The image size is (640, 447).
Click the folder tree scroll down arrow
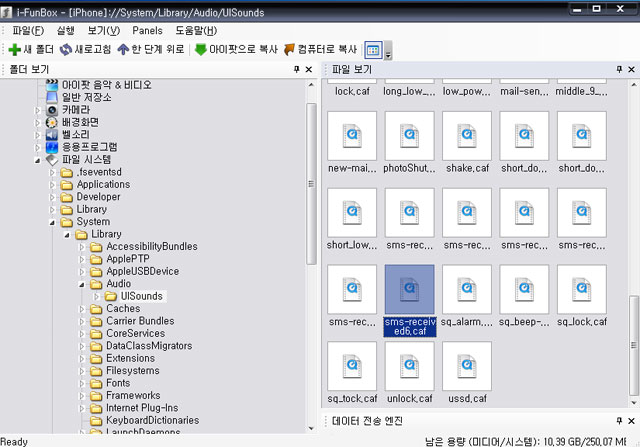[x=311, y=428]
